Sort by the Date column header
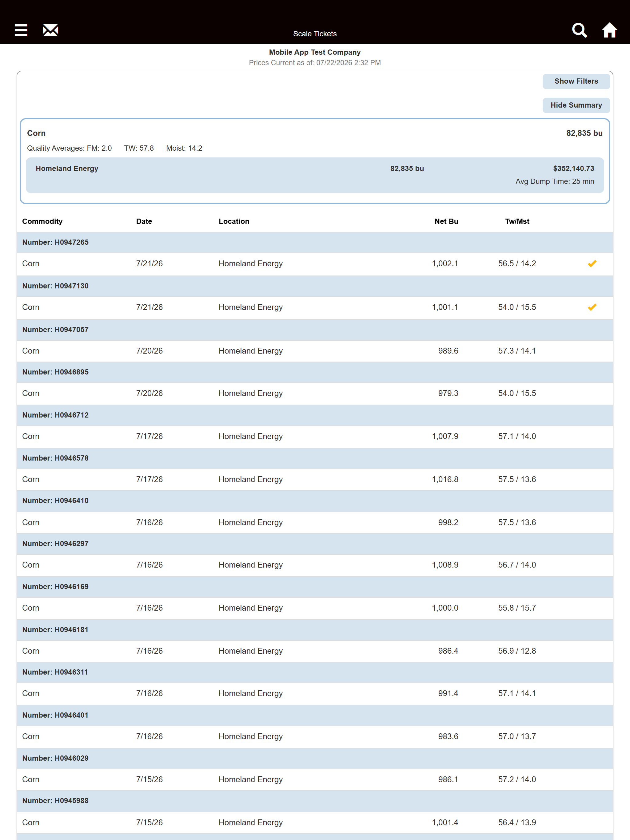Screen dimensions: 630x840 click(x=144, y=221)
